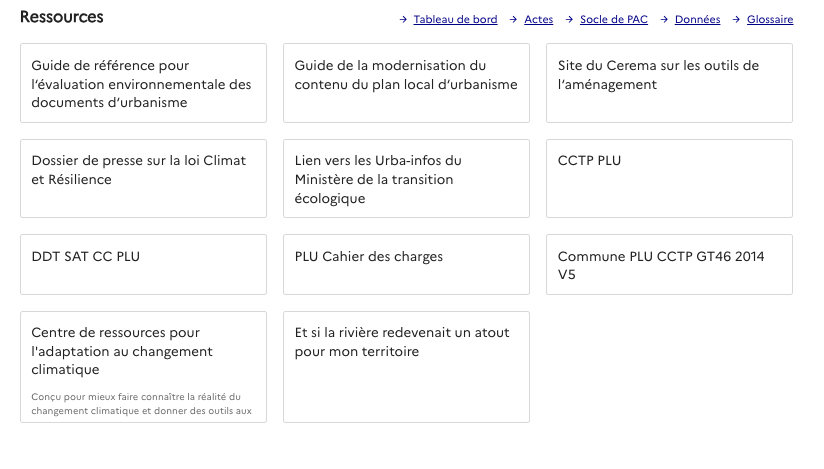This screenshot has height=469, width=824.
Task: Open the environmental evaluation reference guide card
Action: click(x=143, y=83)
